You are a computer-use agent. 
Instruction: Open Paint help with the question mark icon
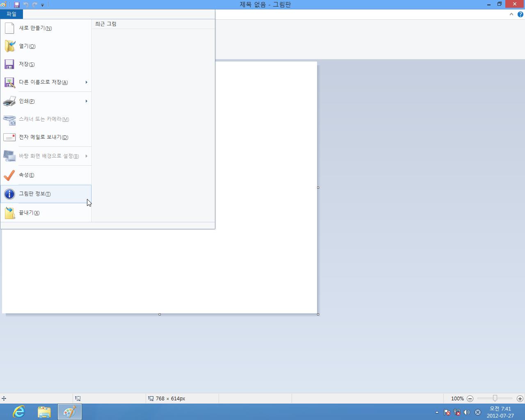(x=520, y=14)
